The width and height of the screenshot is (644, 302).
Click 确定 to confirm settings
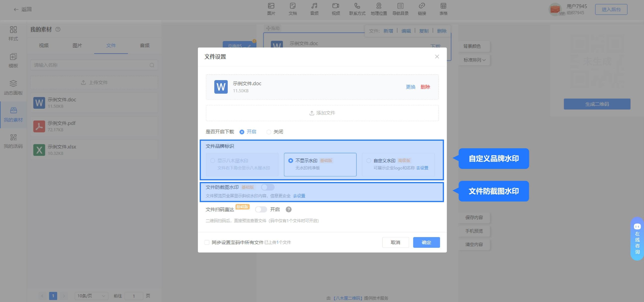[426, 243]
